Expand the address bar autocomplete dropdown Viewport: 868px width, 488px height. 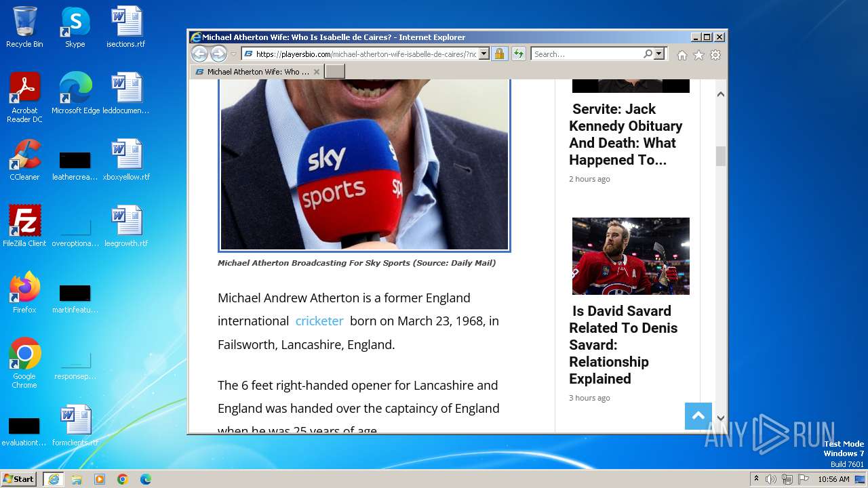pos(484,54)
